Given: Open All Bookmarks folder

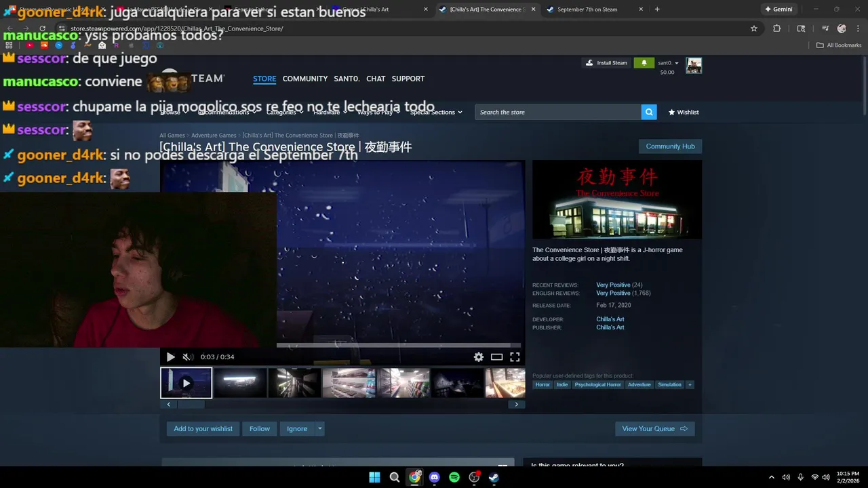Looking at the screenshot, I should pyautogui.click(x=839, y=45).
